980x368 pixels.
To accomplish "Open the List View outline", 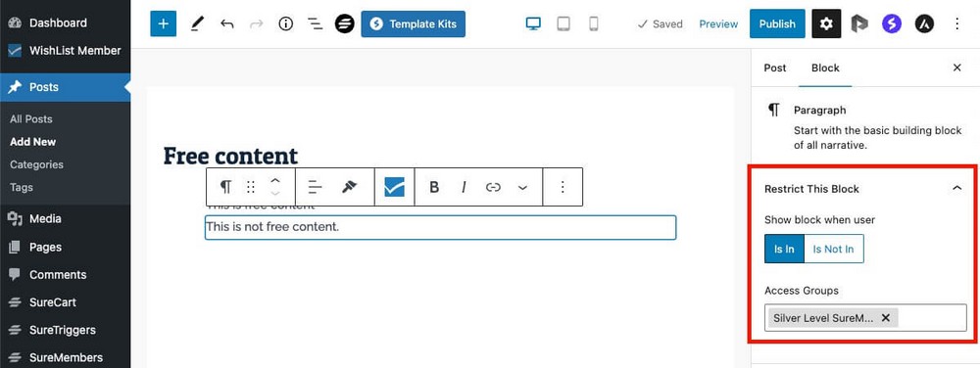I will [x=315, y=24].
